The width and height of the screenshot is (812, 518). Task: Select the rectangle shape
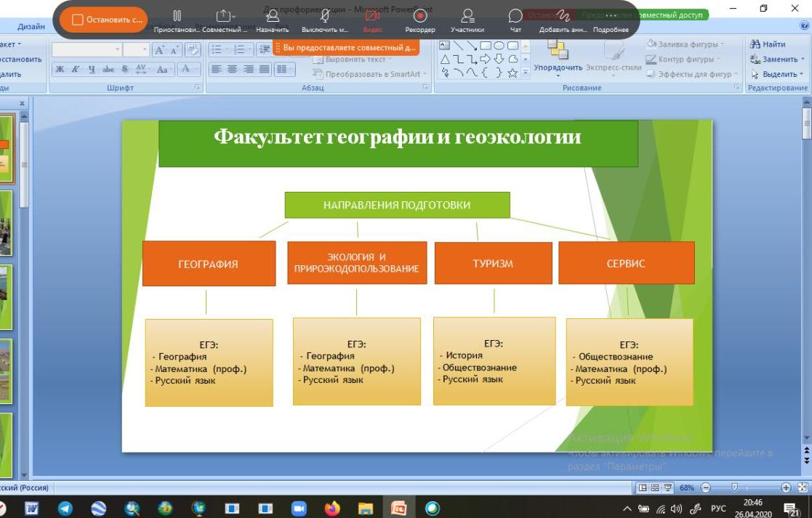(486, 46)
